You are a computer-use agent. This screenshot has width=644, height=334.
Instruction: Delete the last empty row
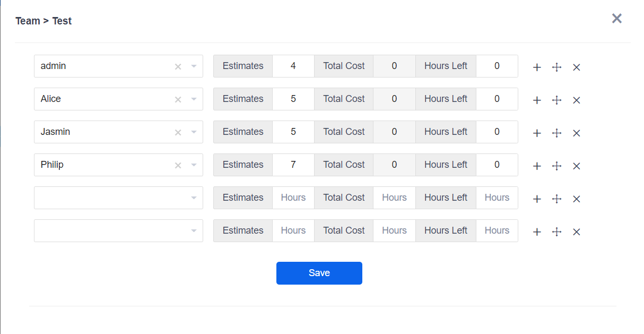(x=577, y=232)
